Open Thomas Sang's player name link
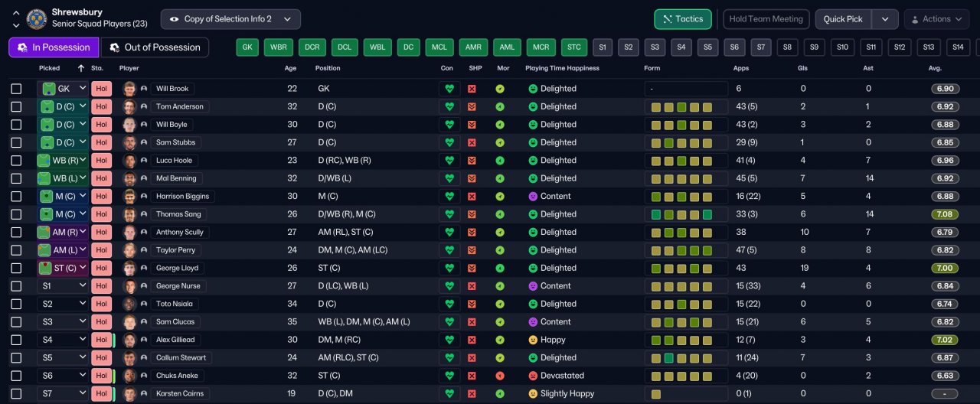 (179, 214)
